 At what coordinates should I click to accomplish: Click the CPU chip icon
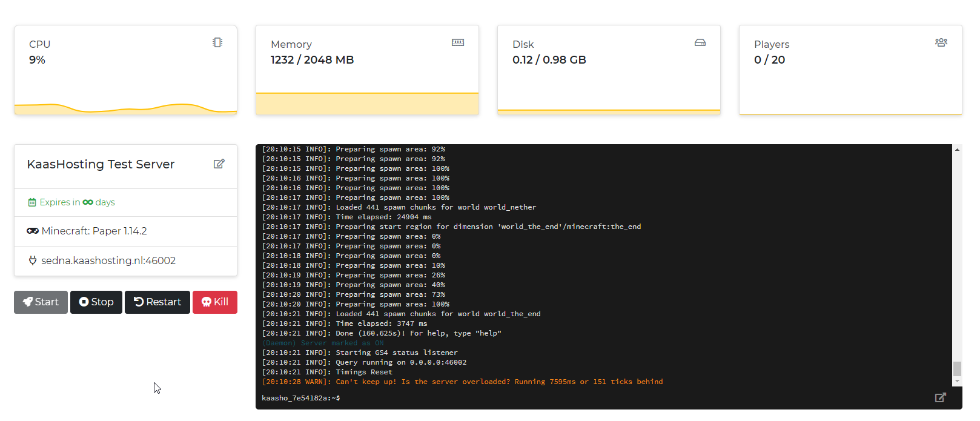[x=217, y=42]
